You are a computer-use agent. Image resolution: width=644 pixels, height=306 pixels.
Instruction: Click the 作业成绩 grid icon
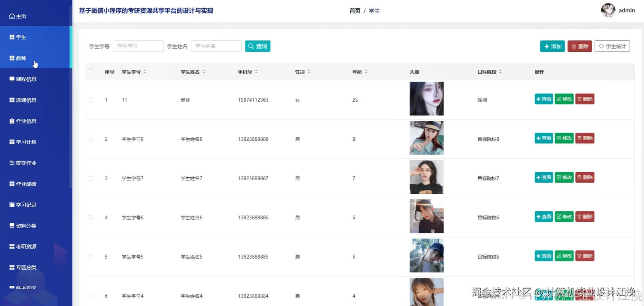click(12, 184)
